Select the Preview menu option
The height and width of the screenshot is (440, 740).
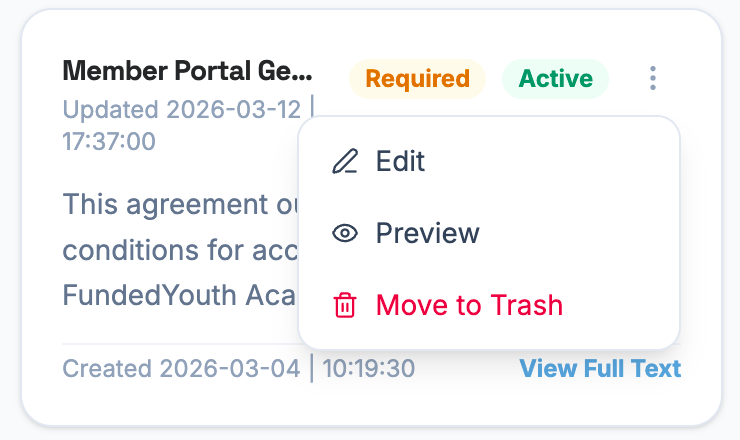(427, 233)
